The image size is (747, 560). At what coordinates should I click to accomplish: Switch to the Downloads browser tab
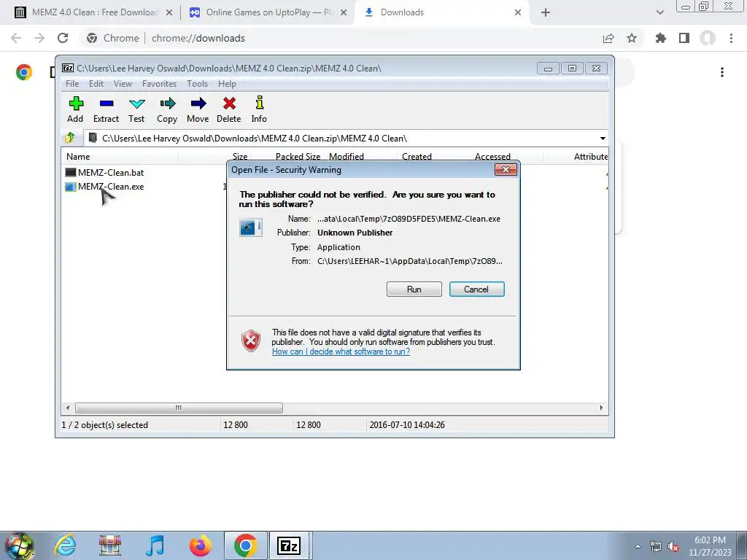442,12
